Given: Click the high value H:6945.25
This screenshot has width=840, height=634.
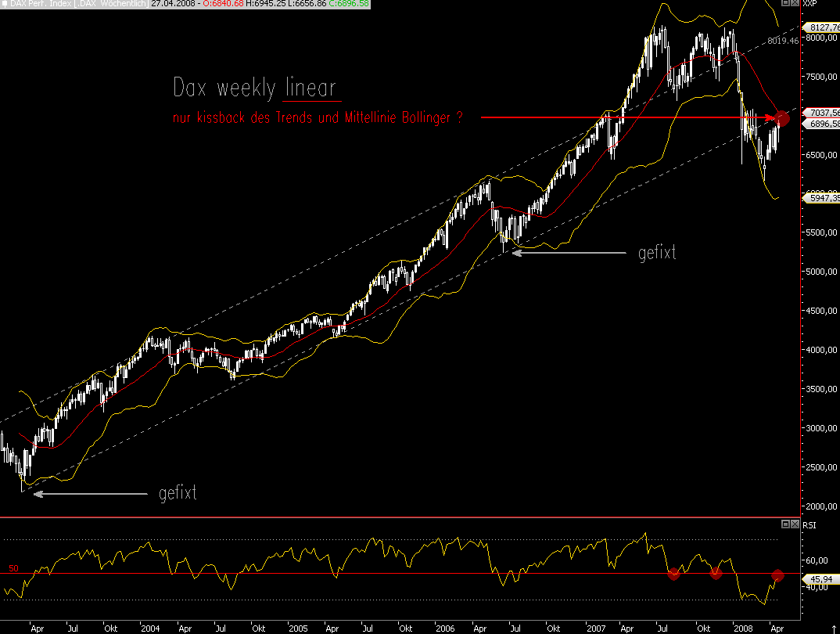Looking at the screenshot, I should click(266, 4).
